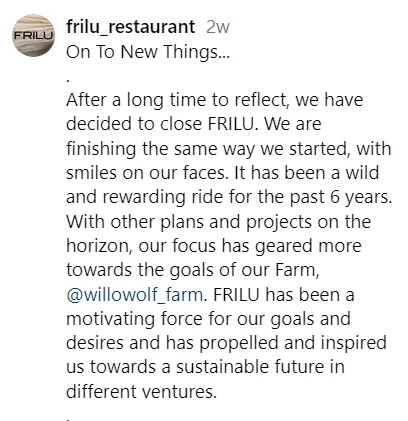Viewport: 408px width, 421px height.
Task: Click the text 'desires and has propelled and inspired'
Action: 226,343
